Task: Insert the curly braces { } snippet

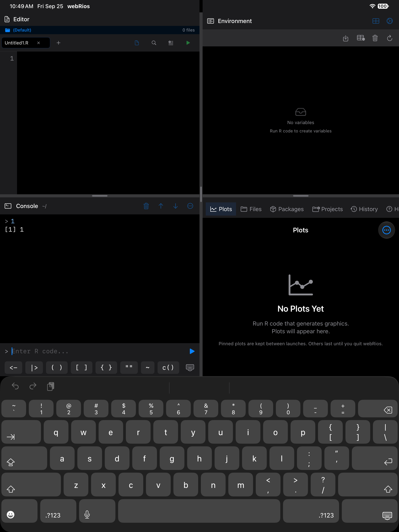Action: 106,367
